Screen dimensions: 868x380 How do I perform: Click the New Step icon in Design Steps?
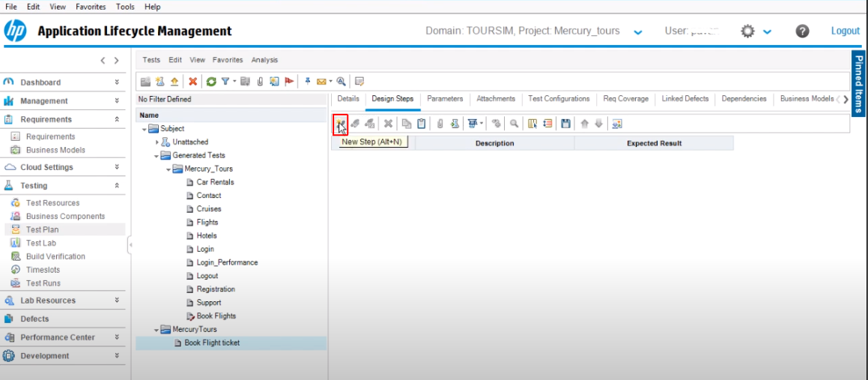pos(340,124)
